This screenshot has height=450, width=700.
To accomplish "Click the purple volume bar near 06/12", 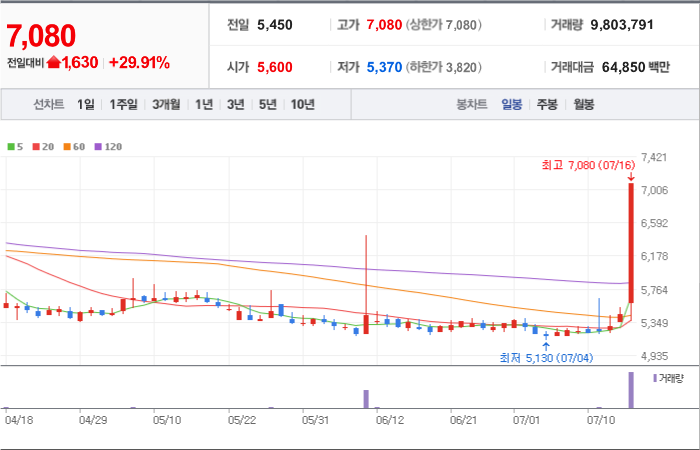I will (366, 399).
